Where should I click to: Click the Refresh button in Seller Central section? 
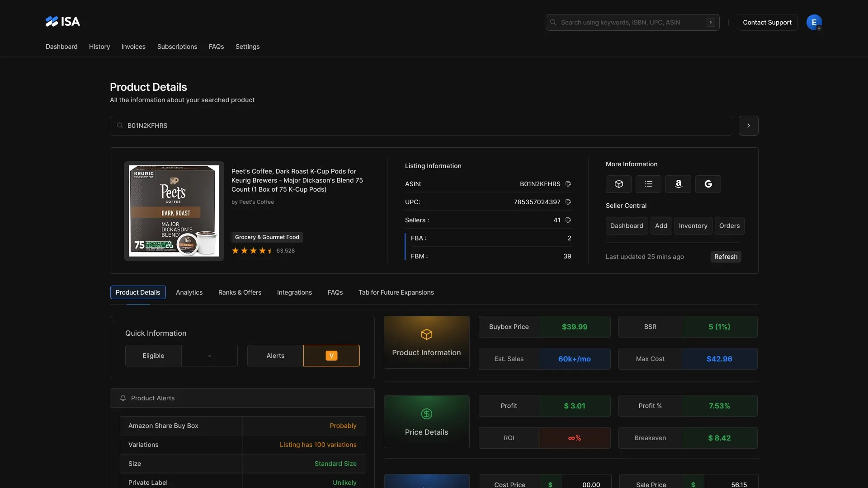click(726, 256)
